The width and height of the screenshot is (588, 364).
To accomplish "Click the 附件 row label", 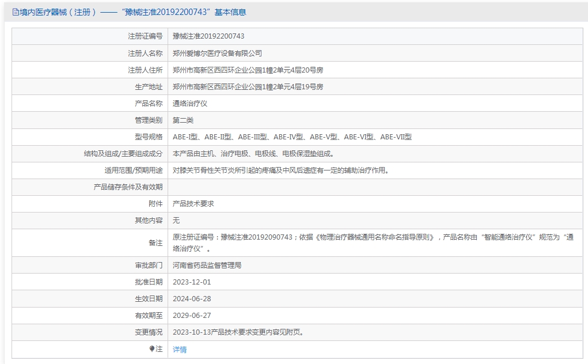I will pyautogui.click(x=155, y=204).
